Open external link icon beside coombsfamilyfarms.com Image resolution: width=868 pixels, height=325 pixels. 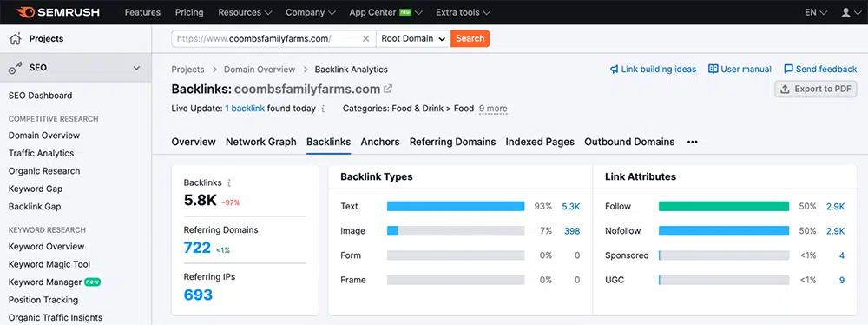click(x=388, y=89)
